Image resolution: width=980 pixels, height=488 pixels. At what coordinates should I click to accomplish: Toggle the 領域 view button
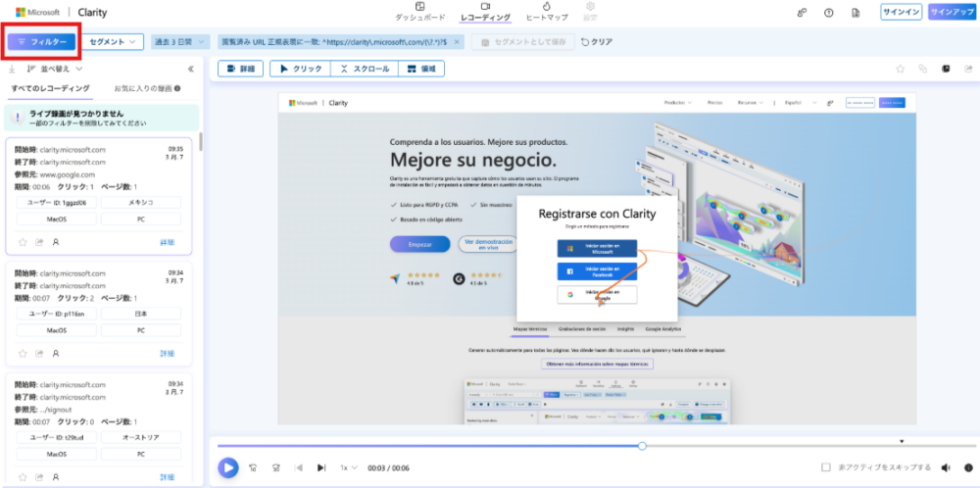coord(421,69)
